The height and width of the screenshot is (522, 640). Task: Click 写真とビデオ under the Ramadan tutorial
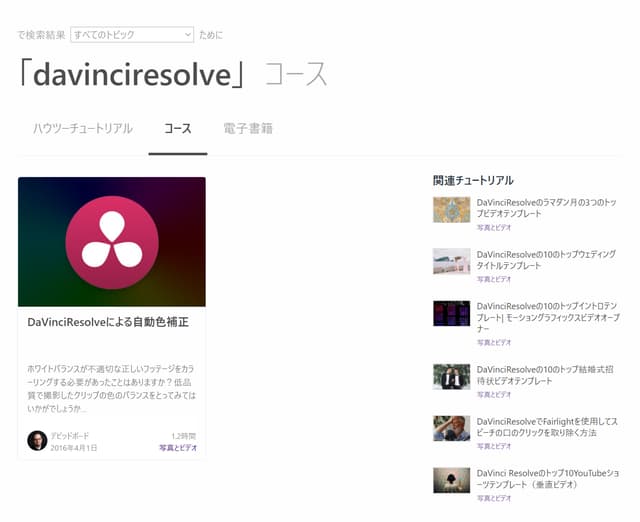494,228
